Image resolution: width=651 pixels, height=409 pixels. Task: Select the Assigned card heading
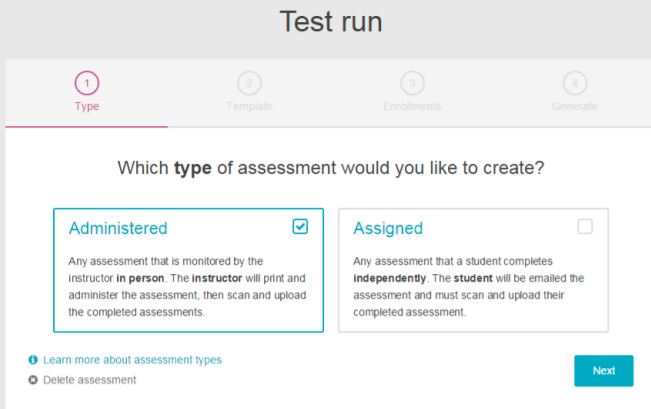(x=388, y=228)
